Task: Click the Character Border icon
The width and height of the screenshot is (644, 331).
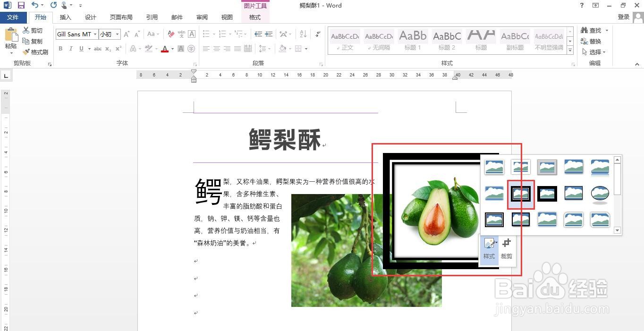Action: click(192, 34)
